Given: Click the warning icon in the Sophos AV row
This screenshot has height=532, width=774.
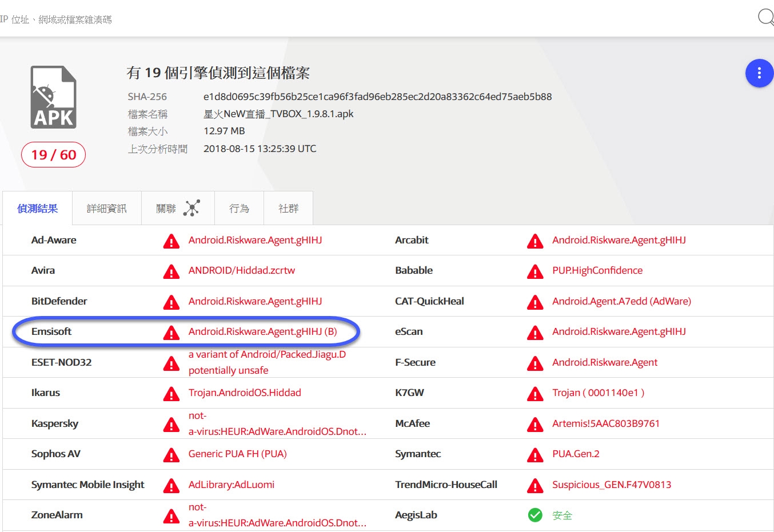Looking at the screenshot, I should click(171, 455).
